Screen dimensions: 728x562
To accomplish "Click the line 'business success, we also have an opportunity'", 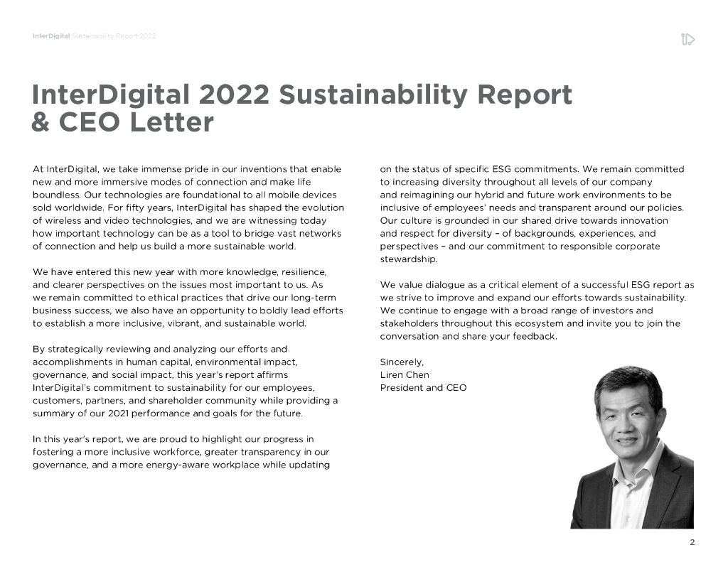I will point(188,310).
